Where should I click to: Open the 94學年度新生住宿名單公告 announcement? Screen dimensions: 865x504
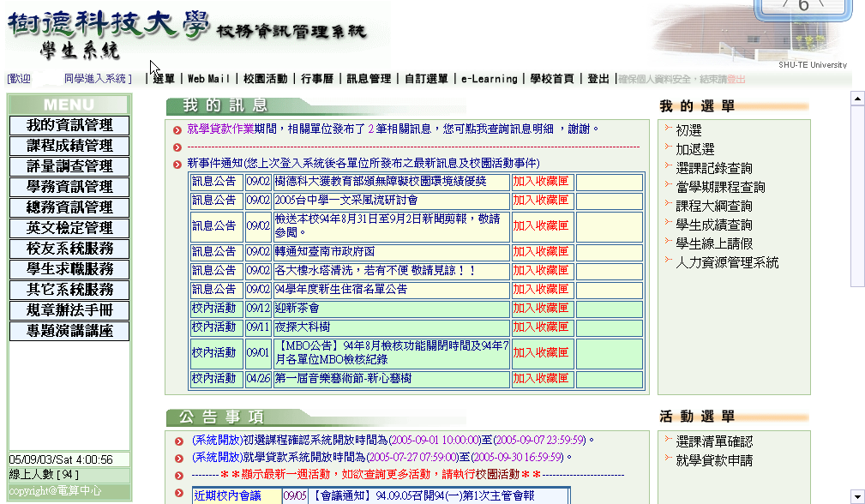point(340,290)
